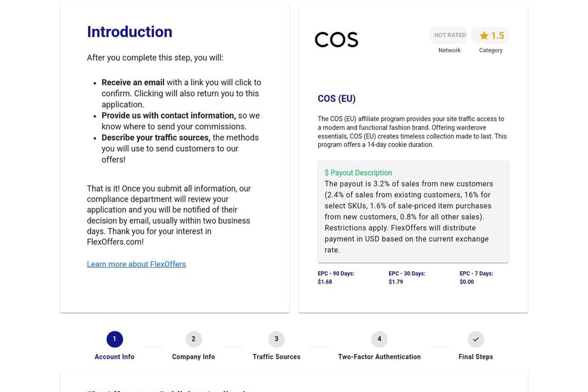This screenshot has height=392, width=588.
Task: Click the Two-Factor Authentication step label
Action: tap(380, 357)
